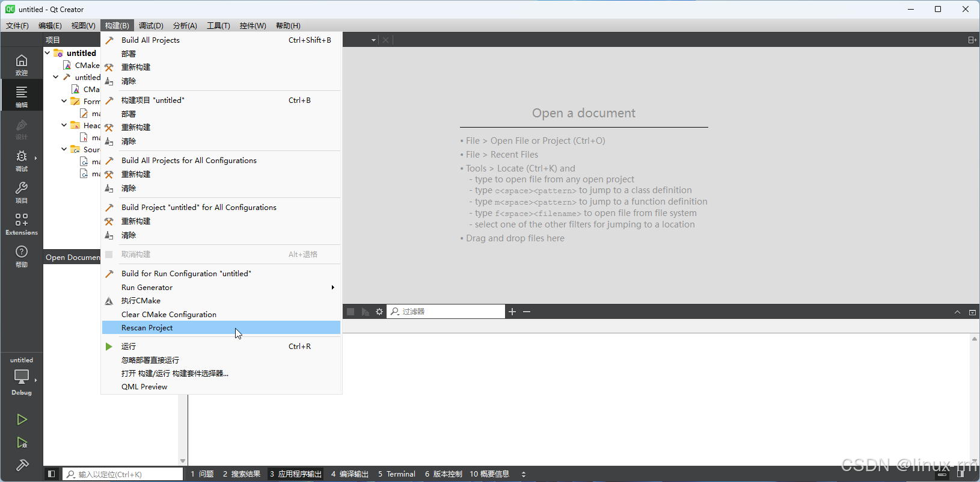The width and height of the screenshot is (980, 482).
Task: Click the output 过滤器 filter field
Action: tap(446, 312)
